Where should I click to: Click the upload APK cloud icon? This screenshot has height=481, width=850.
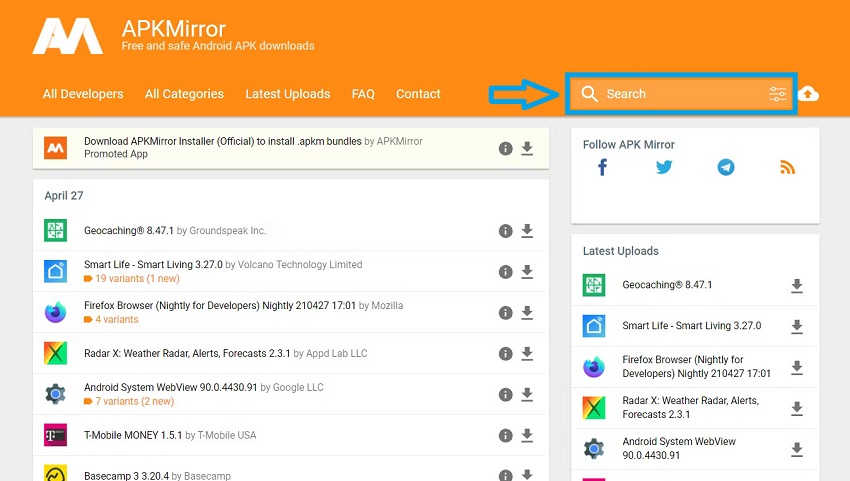(808, 94)
